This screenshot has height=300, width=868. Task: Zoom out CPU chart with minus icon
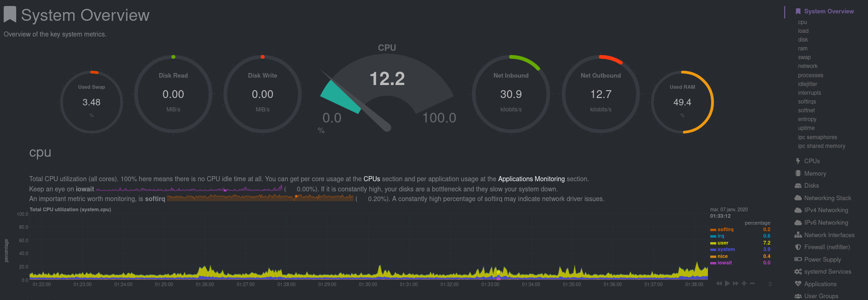pyautogui.click(x=752, y=283)
